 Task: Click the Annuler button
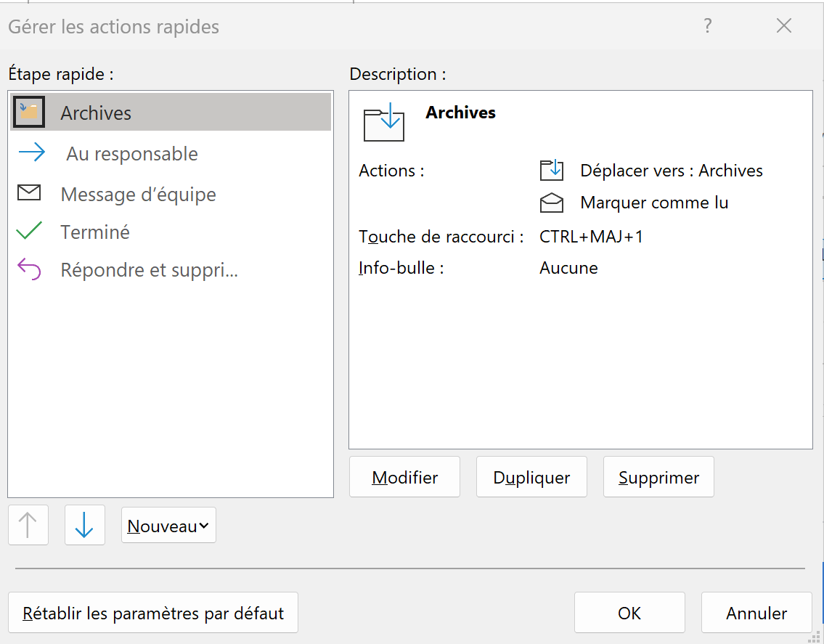pyautogui.click(x=756, y=613)
